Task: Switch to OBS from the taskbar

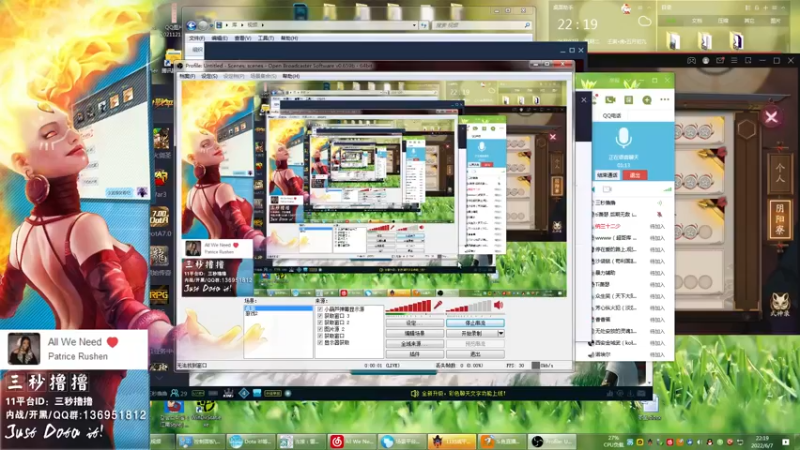Action: point(552,441)
